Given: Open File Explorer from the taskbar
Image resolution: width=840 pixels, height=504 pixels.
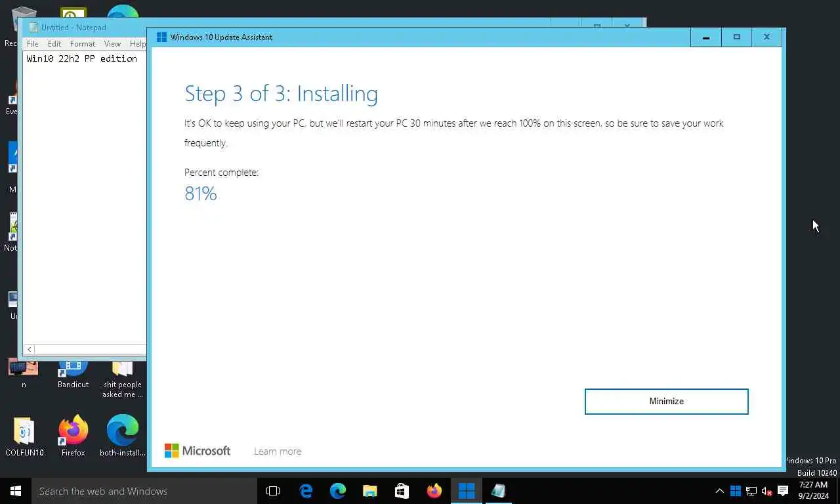Looking at the screenshot, I should click(370, 491).
